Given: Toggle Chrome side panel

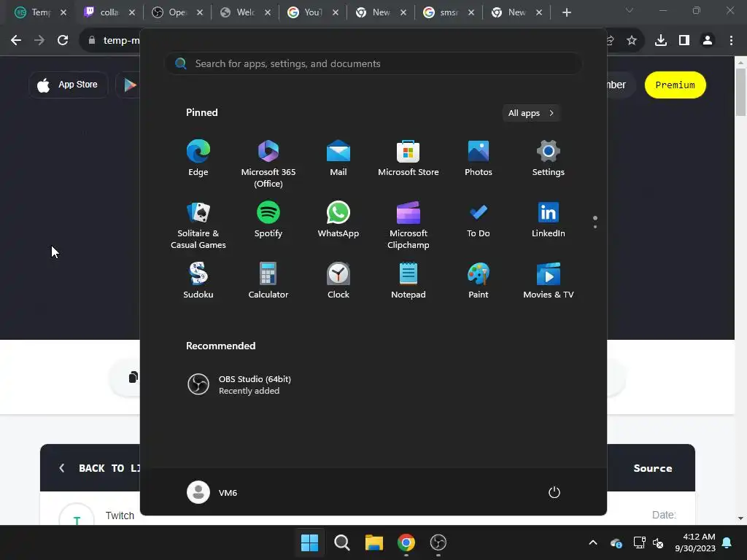Looking at the screenshot, I should [x=684, y=41].
